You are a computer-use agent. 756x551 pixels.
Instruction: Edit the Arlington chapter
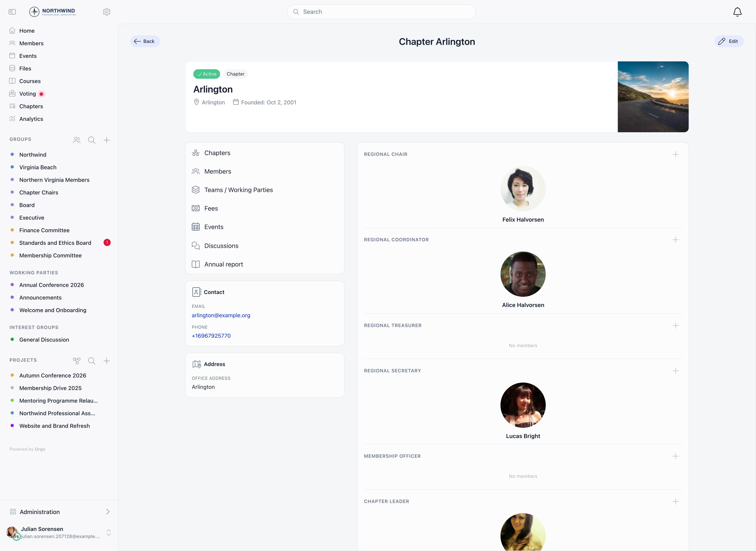[729, 41]
